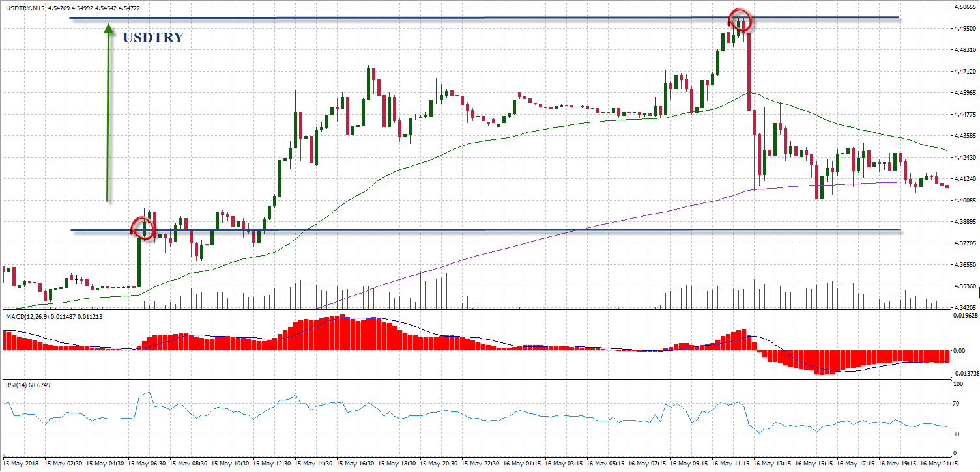Click price level 4.45965 on the axis
Image resolution: width=980 pixels, height=472 pixels.
tap(966, 93)
